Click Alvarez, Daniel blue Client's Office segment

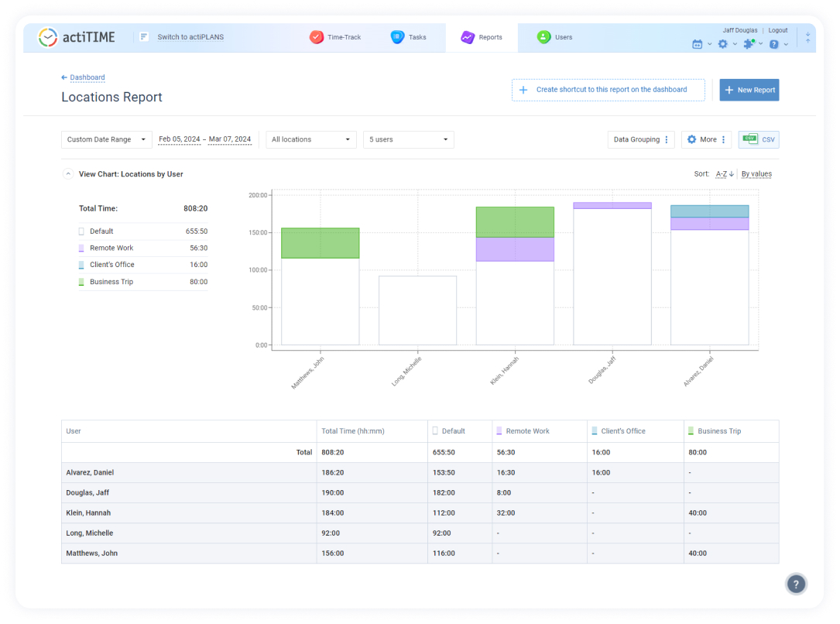[710, 211]
